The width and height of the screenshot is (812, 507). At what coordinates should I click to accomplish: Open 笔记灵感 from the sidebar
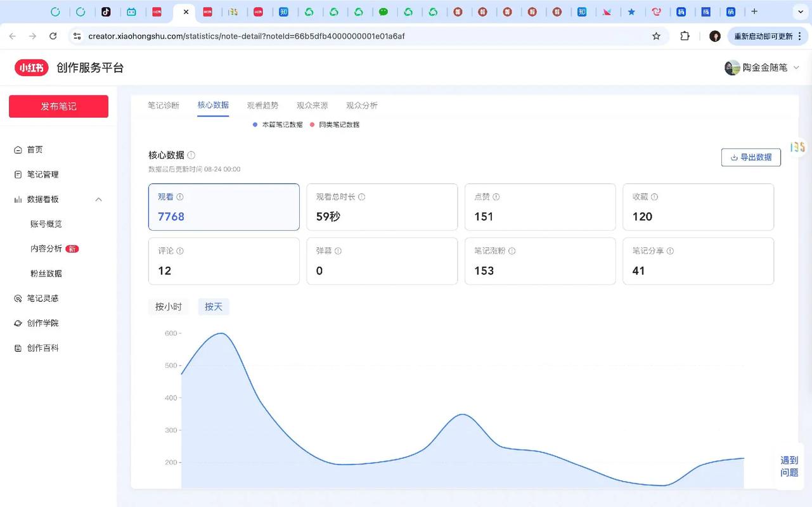pos(42,298)
